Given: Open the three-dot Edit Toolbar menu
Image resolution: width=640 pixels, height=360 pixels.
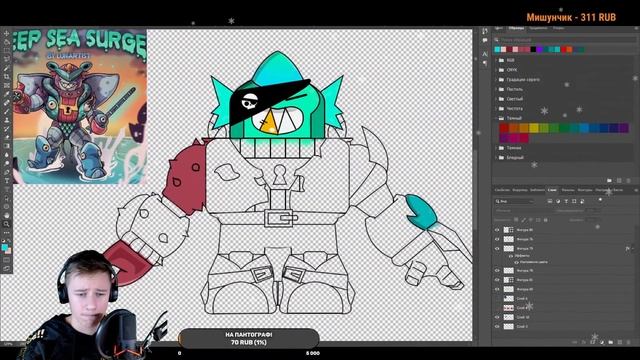Looking at the screenshot, I should [7, 233].
